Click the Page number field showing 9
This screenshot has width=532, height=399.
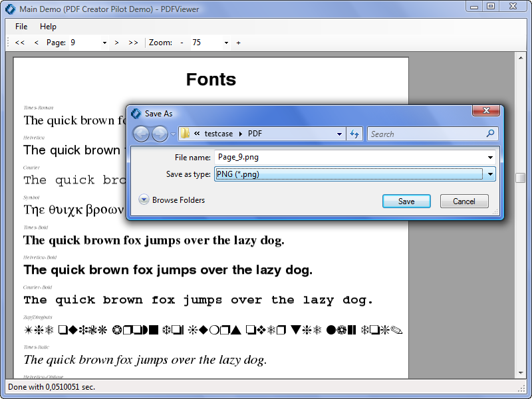tap(85, 43)
